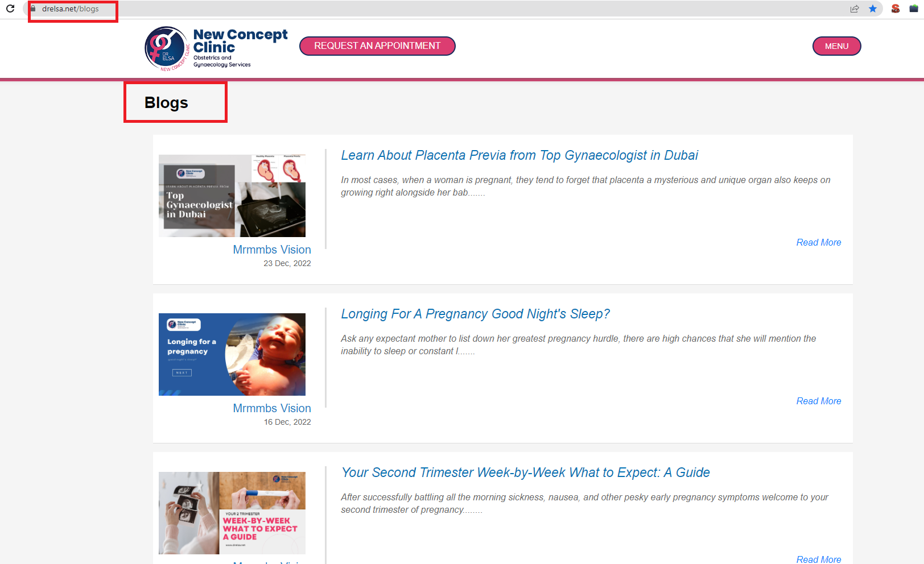The height and width of the screenshot is (564, 924).
Task: Click the share page icon
Action: tap(855, 9)
